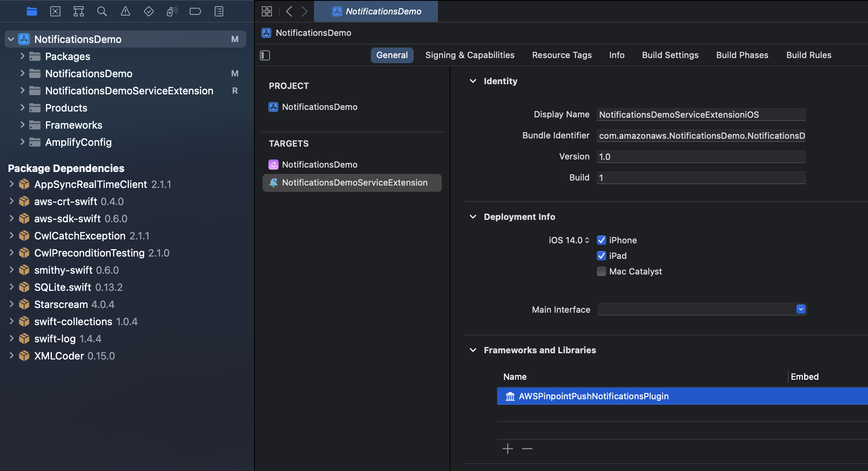Open the Report navigator icon
Viewport: 868px width, 471px height.
pos(219,11)
